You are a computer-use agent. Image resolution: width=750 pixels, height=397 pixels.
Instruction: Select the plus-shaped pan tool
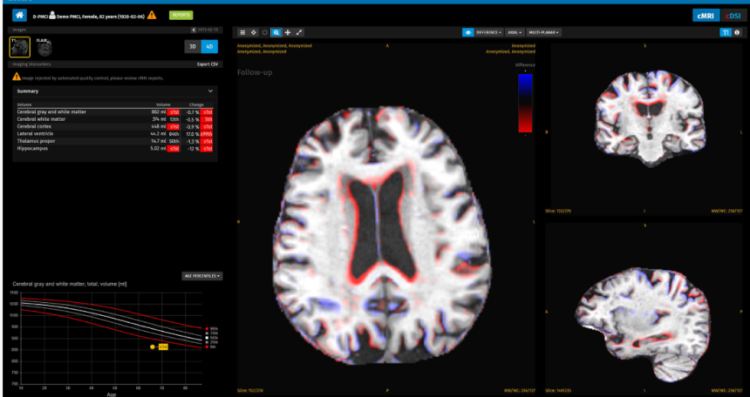tap(287, 33)
